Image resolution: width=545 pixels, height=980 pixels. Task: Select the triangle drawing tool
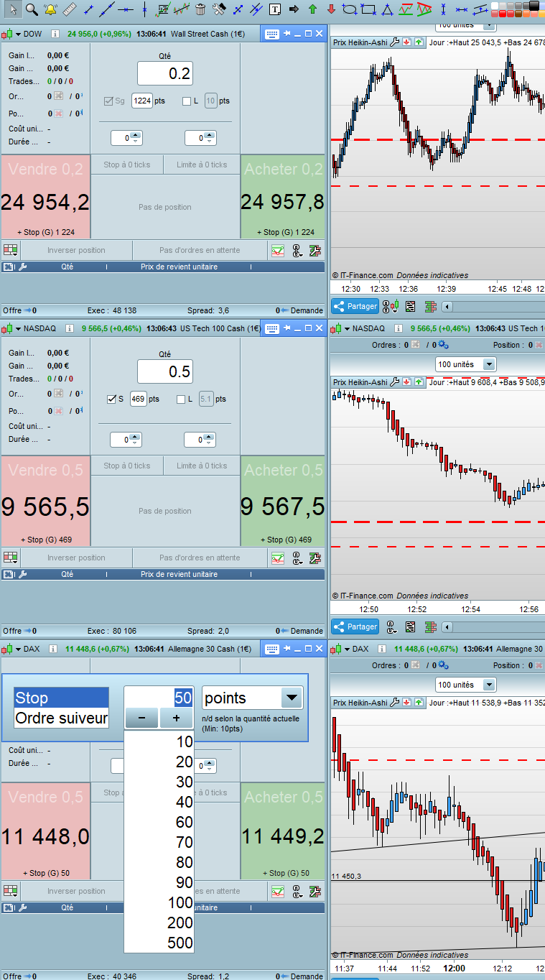[x=387, y=9]
